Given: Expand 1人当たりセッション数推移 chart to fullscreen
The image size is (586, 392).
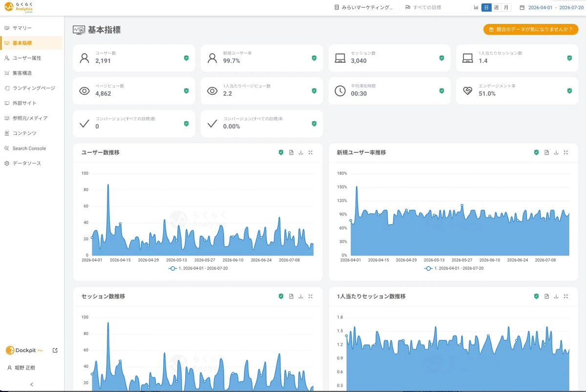Looking at the screenshot, I should point(566,296).
